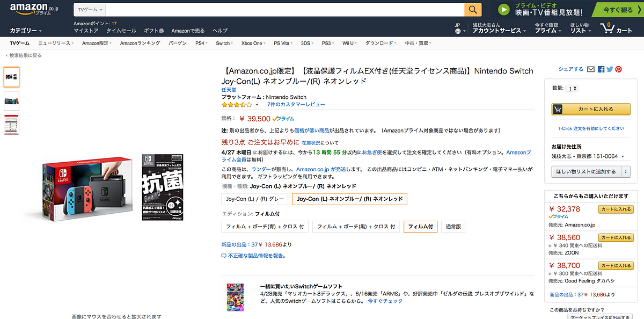The height and width of the screenshot is (319, 644).
Task: Open the Xbox One nav menu
Action: click(253, 43)
